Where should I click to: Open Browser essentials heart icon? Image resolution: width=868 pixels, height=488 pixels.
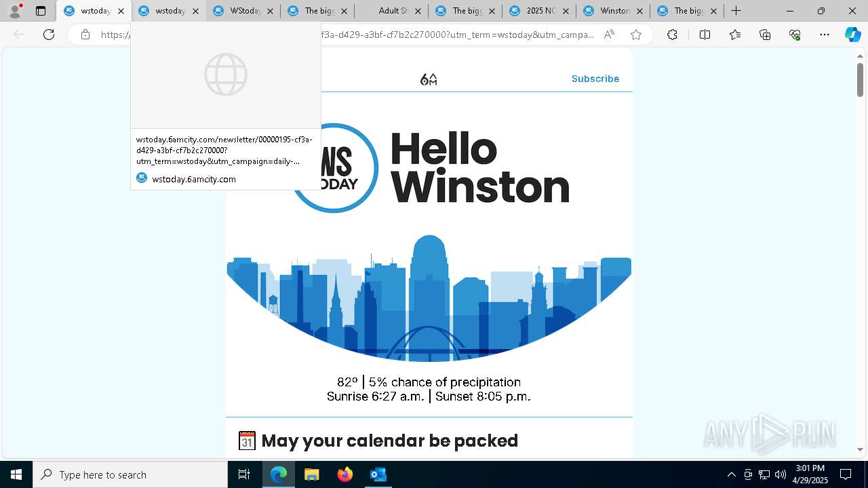point(795,35)
